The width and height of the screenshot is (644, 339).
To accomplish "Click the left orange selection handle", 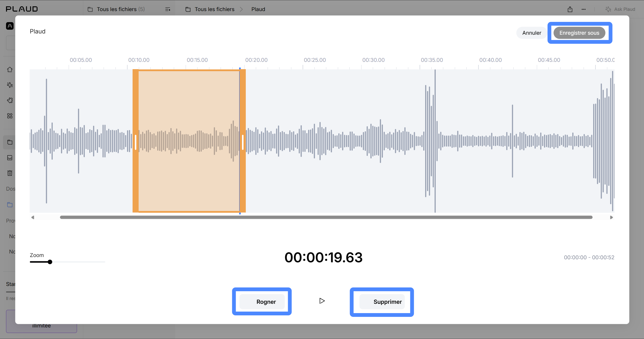I will pyautogui.click(x=136, y=141).
